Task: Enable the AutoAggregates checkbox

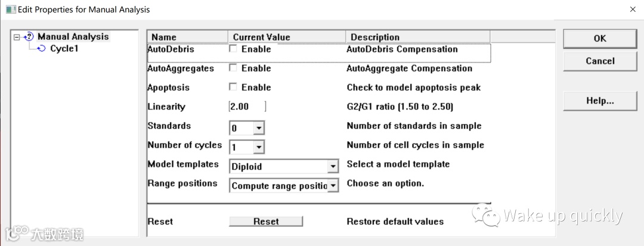Action: [233, 68]
